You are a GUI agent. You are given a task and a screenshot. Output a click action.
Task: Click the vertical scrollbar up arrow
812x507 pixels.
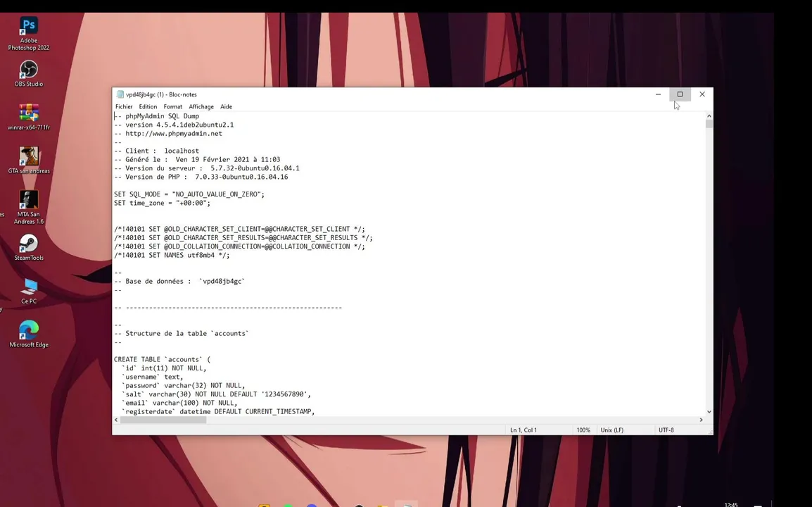(x=709, y=116)
